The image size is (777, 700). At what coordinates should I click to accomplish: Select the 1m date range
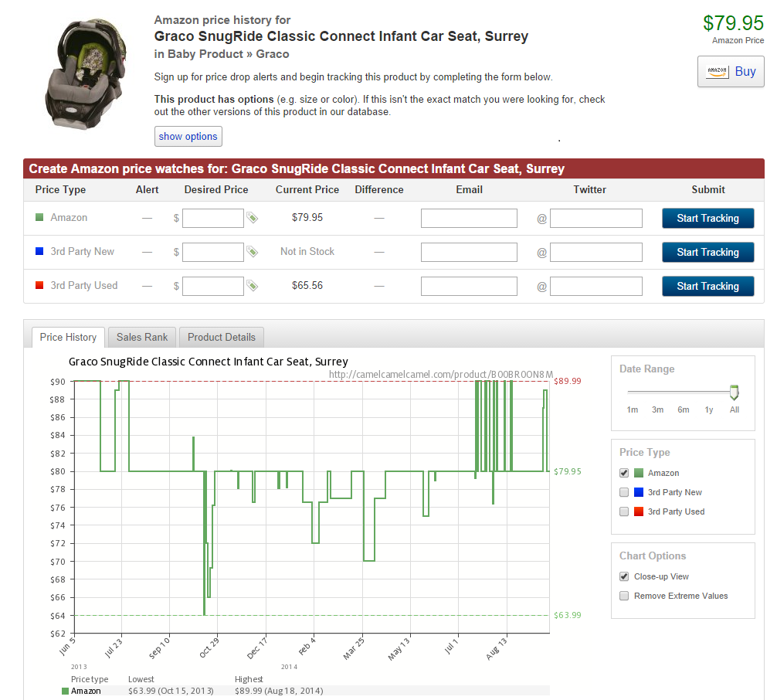tap(633, 410)
